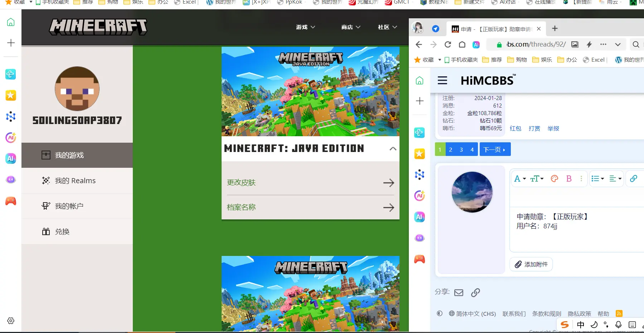Click the 更改皮肤 link
The image size is (644, 333).
pyautogui.click(x=241, y=182)
